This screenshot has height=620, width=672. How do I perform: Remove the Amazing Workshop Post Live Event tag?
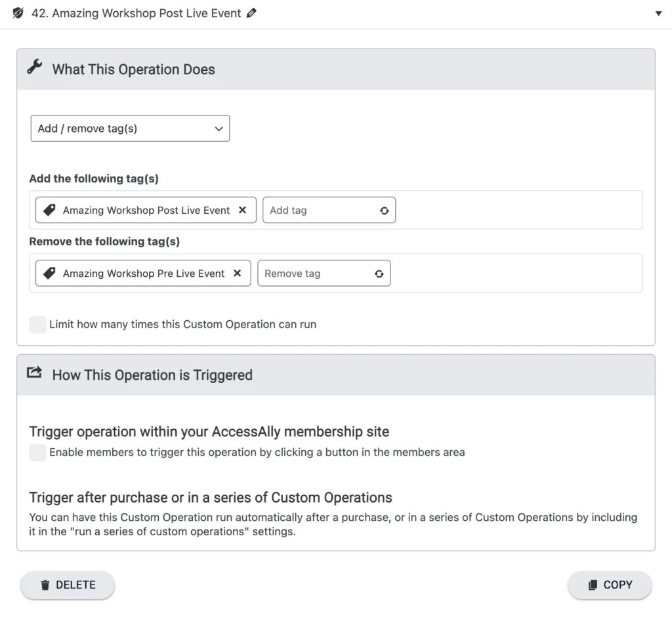pyautogui.click(x=242, y=211)
